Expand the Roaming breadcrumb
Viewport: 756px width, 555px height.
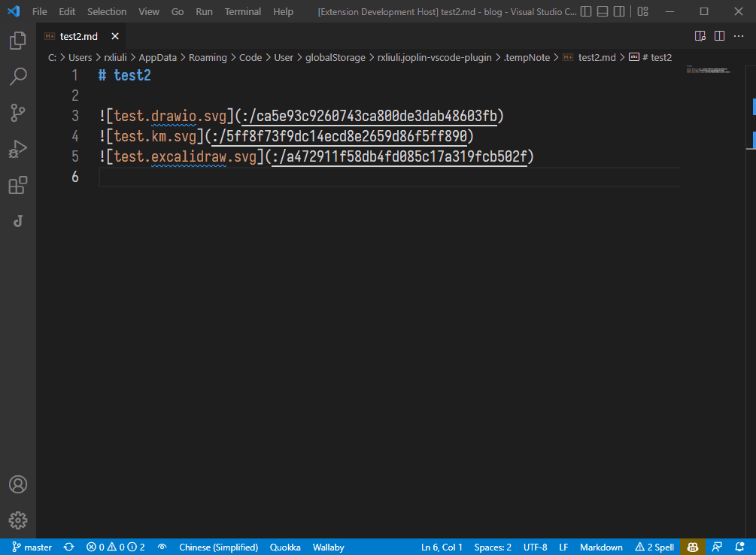(208, 57)
